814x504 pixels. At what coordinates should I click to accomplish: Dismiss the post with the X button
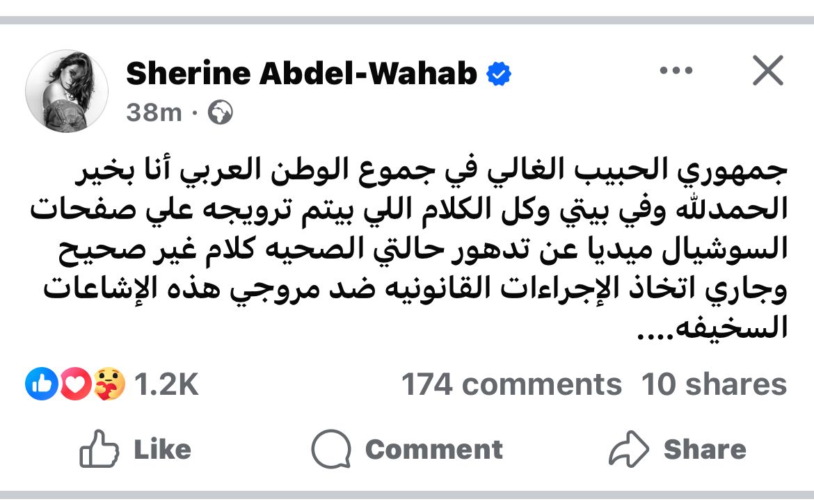(x=767, y=71)
